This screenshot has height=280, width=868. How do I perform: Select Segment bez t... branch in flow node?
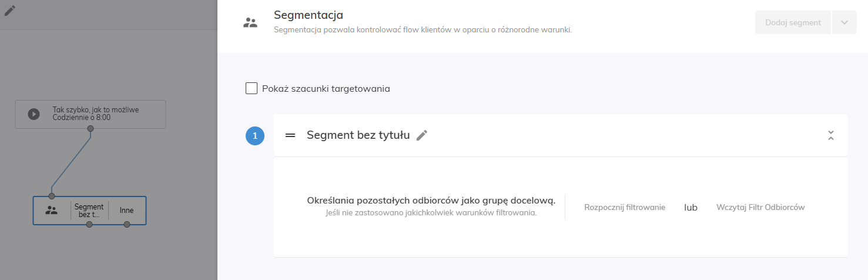89,210
